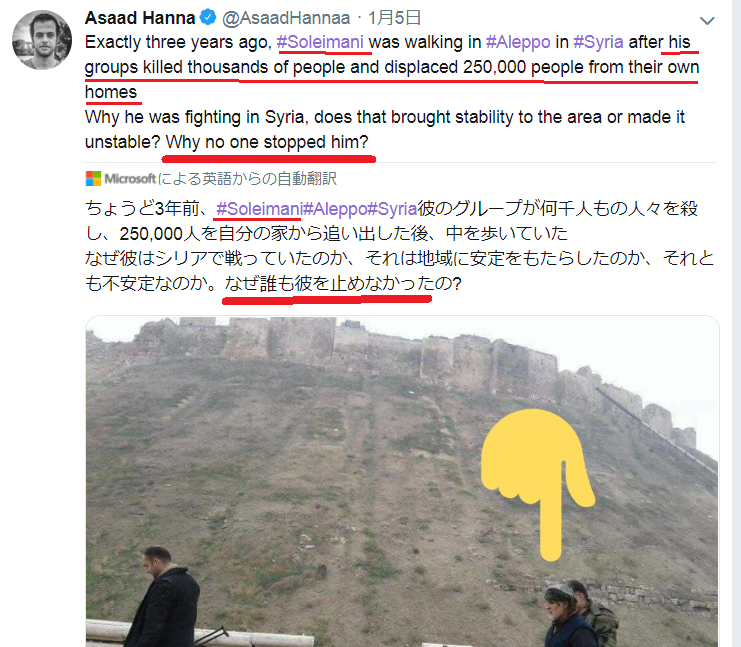Screen dimensions: 741x647
Task: Open #Aleppo hashtag in Japanese translation
Action: click(x=335, y=208)
